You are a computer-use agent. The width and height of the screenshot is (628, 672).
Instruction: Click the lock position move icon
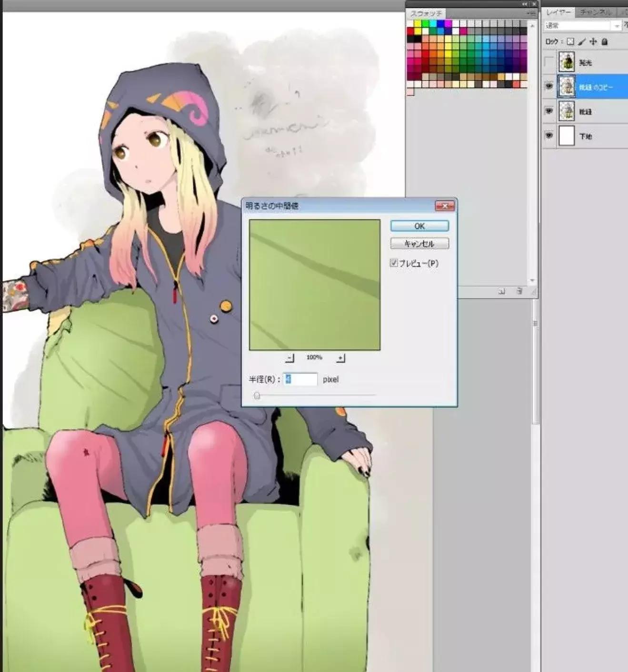593,42
